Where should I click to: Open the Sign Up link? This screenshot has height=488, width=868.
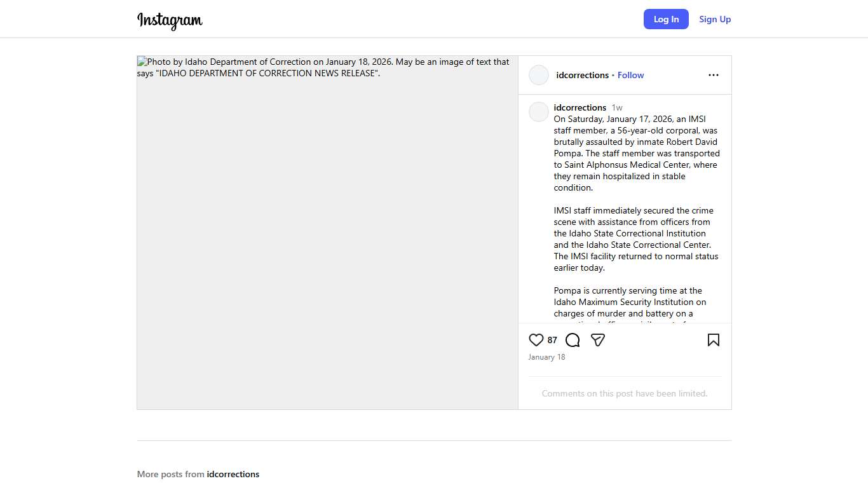point(715,19)
